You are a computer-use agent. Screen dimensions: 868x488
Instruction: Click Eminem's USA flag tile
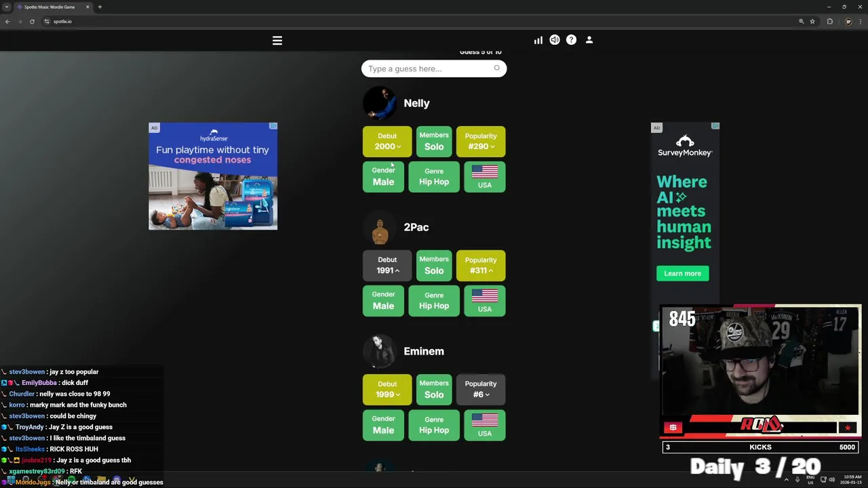pyautogui.click(x=485, y=425)
